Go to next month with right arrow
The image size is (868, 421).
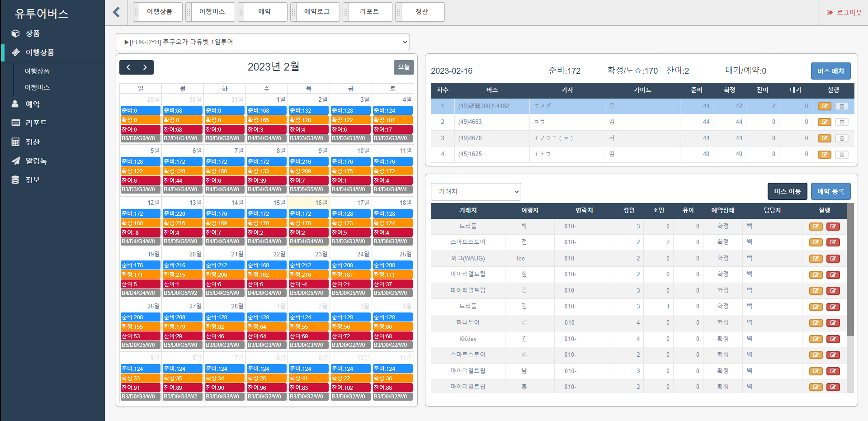pos(145,67)
